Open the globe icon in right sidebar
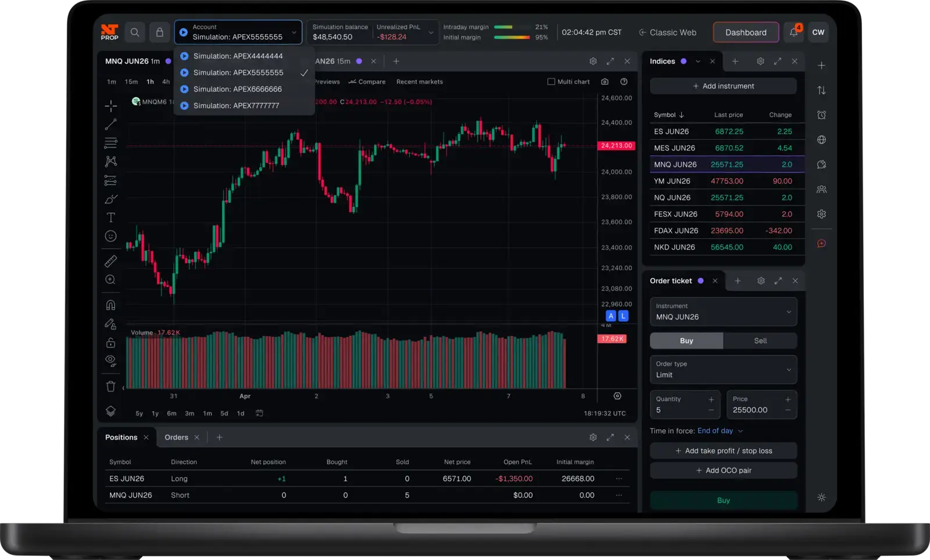The height and width of the screenshot is (560, 930). (821, 139)
